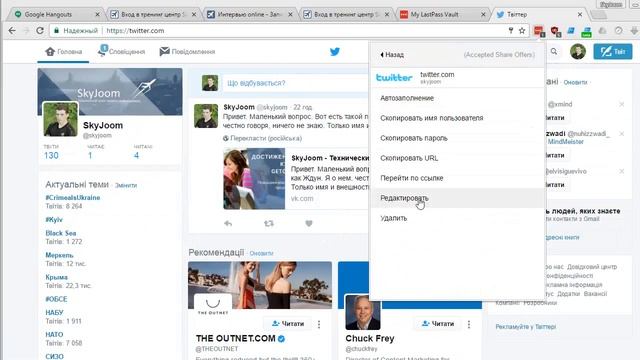
Task: Open НАБУ trend
Action: coord(54,313)
